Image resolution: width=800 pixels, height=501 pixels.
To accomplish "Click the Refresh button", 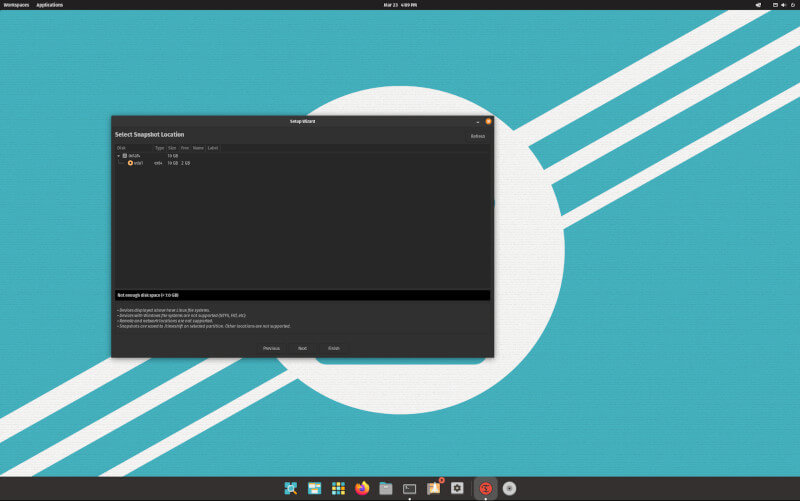I will pyautogui.click(x=478, y=136).
